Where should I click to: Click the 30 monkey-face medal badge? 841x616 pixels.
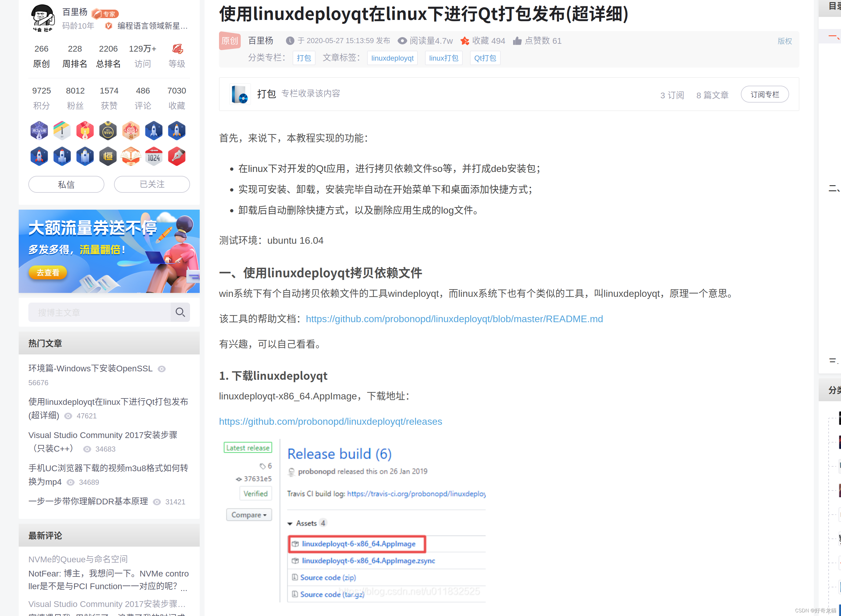131,131
